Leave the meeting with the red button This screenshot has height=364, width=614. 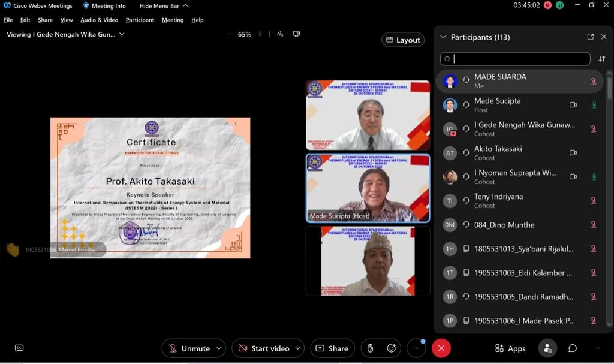coord(441,348)
